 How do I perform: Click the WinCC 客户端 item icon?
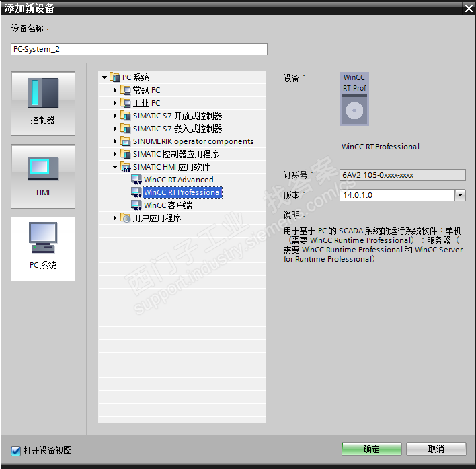click(136, 205)
